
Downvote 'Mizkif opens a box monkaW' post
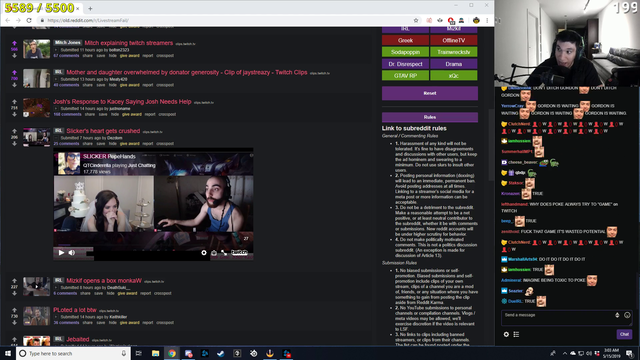tap(14, 293)
